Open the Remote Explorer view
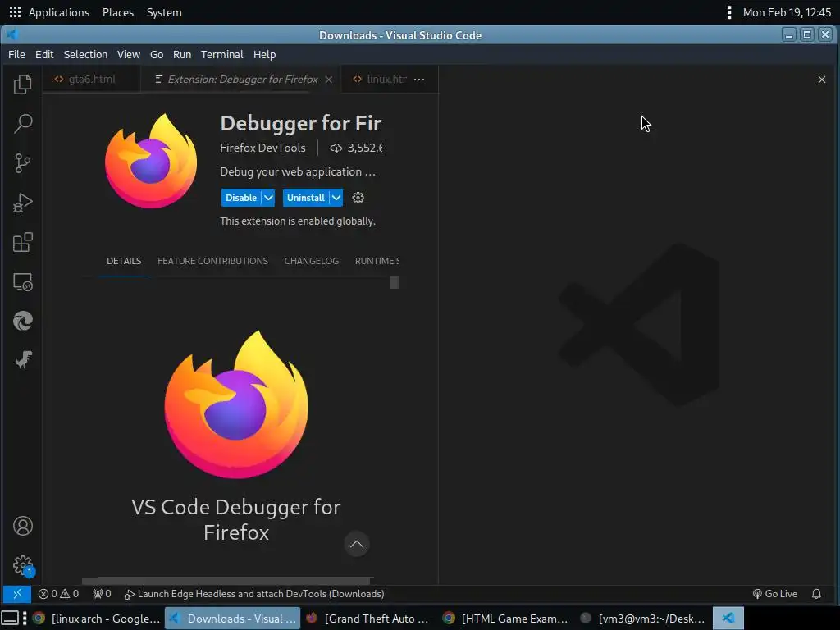The width and height of the screenshot is (840, 630). coord(22,282)
